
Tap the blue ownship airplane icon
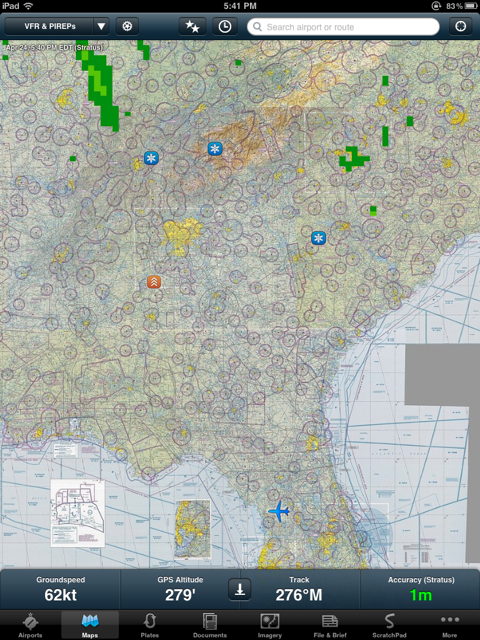coord(279,511)
